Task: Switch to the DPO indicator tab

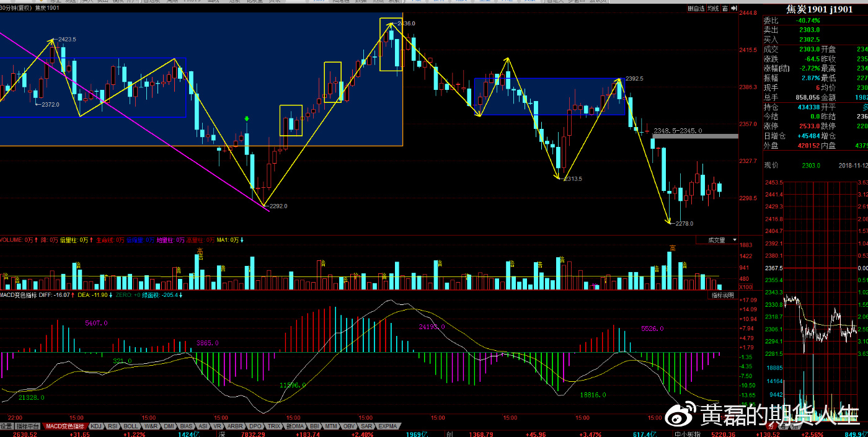Action: [255, 426]
